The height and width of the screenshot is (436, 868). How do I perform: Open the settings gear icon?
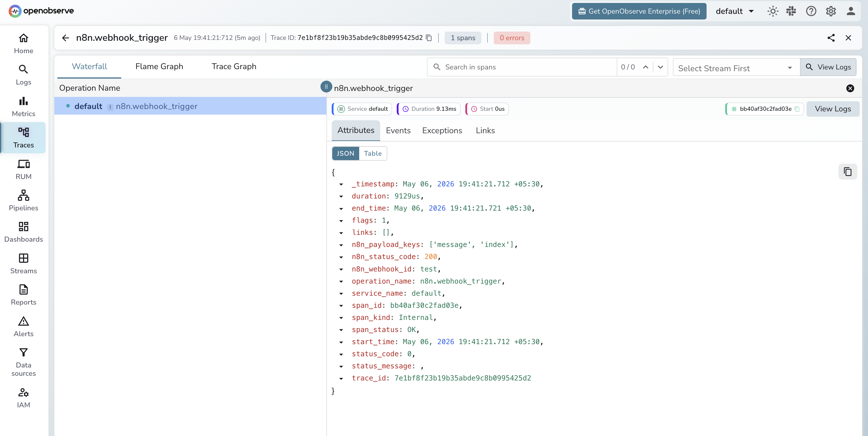click(x=831, y=11)
